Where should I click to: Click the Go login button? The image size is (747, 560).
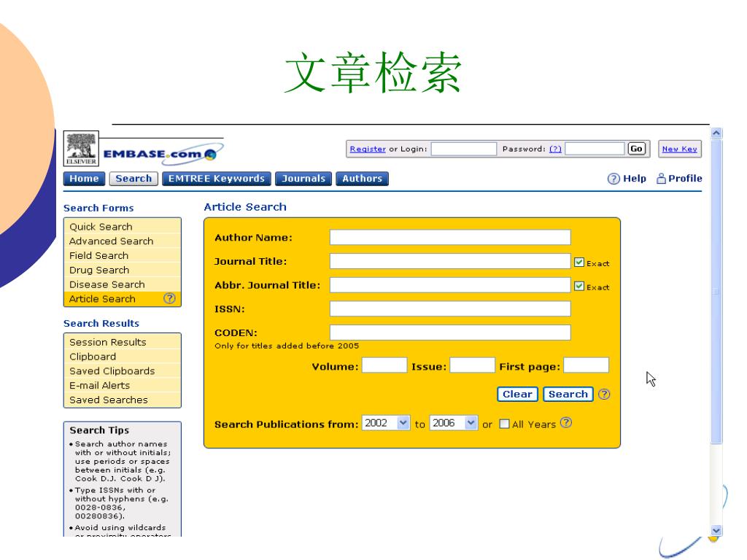636,149
